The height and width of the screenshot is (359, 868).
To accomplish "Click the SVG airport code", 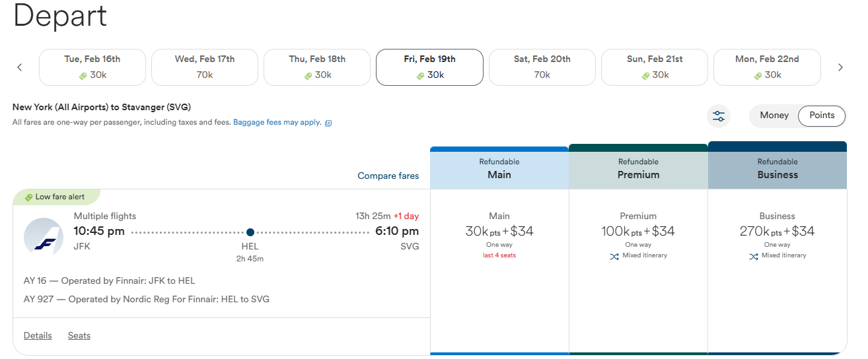I will pyautogui.click(x=410, y=247).
